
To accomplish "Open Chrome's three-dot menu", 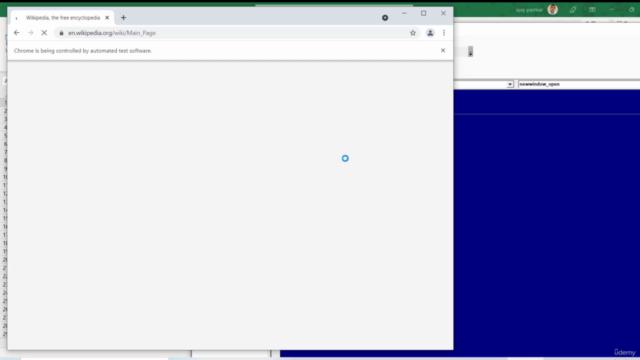I will (x=444, y=33).
